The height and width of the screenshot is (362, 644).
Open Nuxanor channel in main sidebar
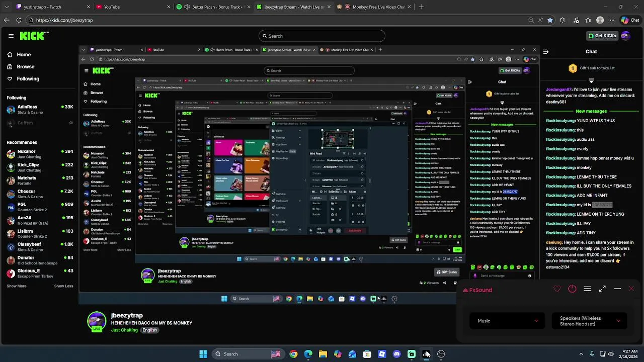pyautogui.click(x=40, y=154)
